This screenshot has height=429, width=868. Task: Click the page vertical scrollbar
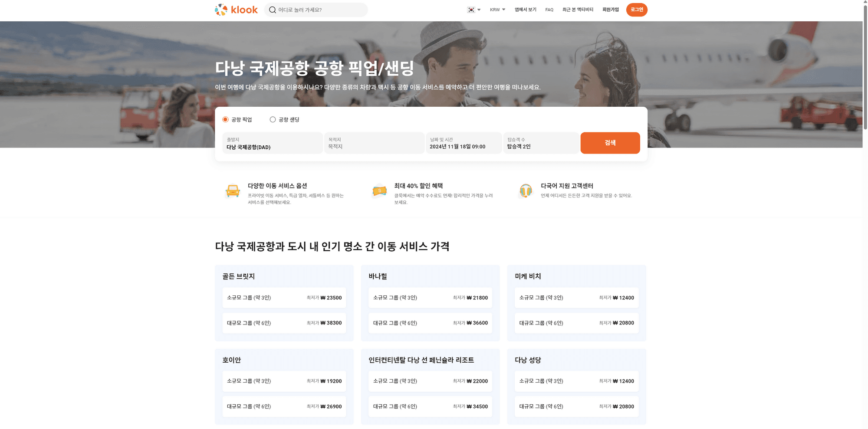[x=865, y=65]
